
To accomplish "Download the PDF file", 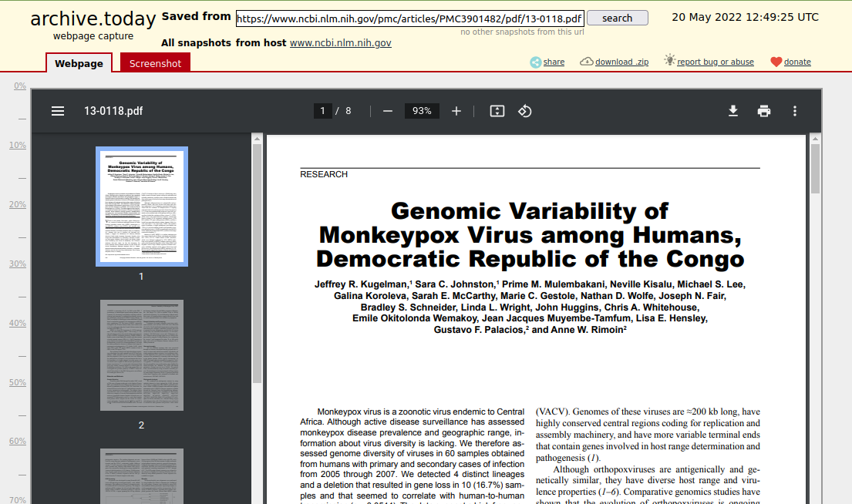I will tap(733, 111).
